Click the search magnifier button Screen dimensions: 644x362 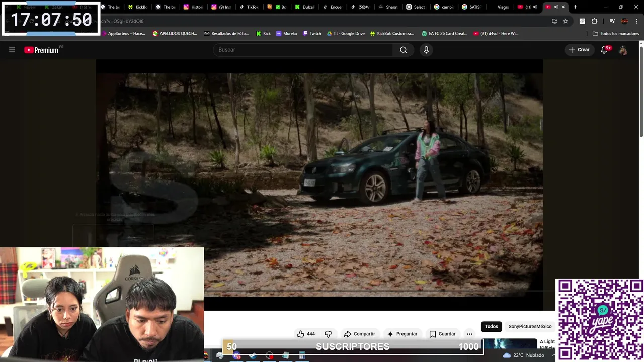pyautogui.click(x=404, y=50)
